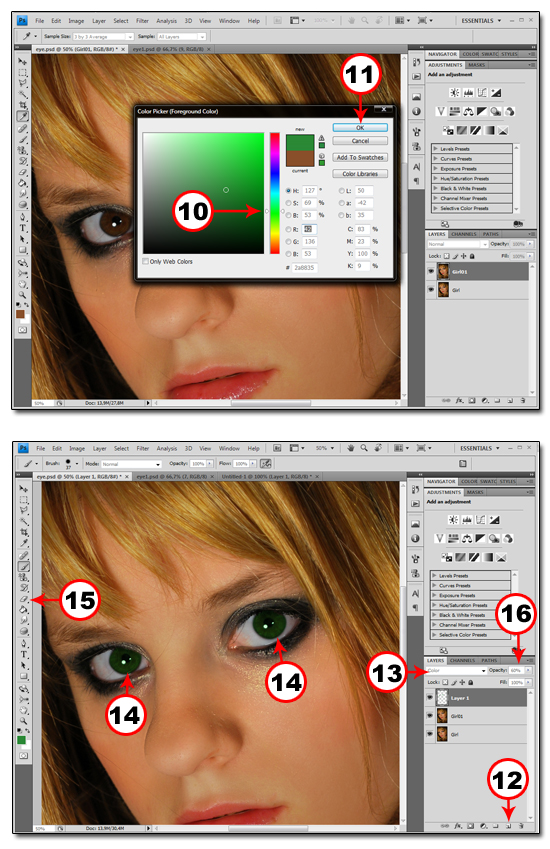Hide Layer 1 using its eye icon
550x849 pixels.
click(430, 698)
